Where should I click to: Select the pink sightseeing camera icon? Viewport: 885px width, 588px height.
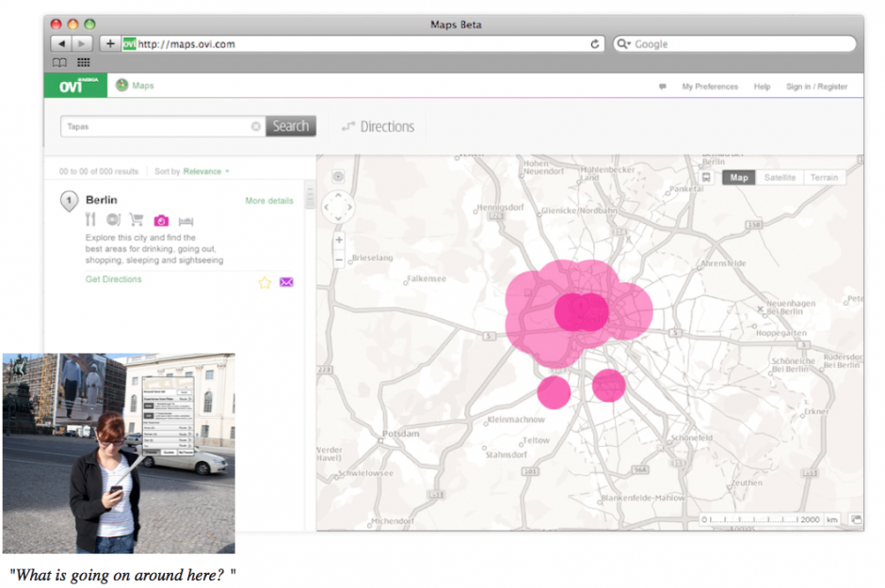point(161,220)
